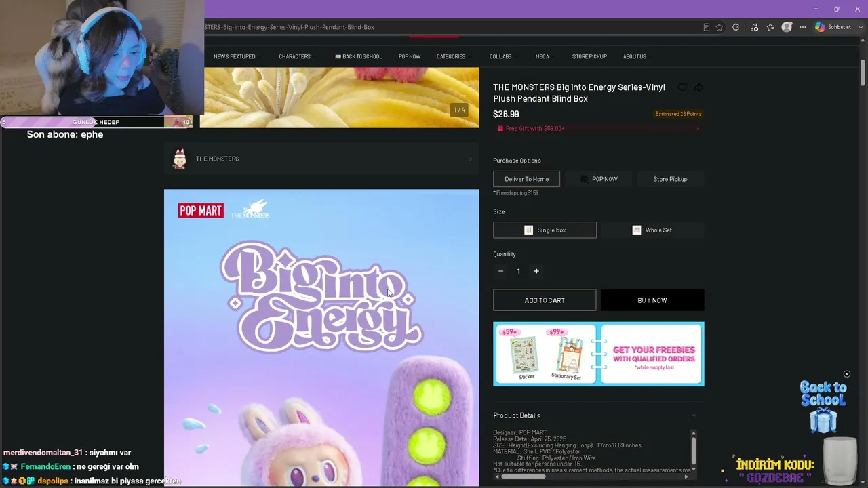Image resolution: width=868 pixels, height=488 pixels.
Task: Click the streamer webcam overlay
Action: click(102, 58)
